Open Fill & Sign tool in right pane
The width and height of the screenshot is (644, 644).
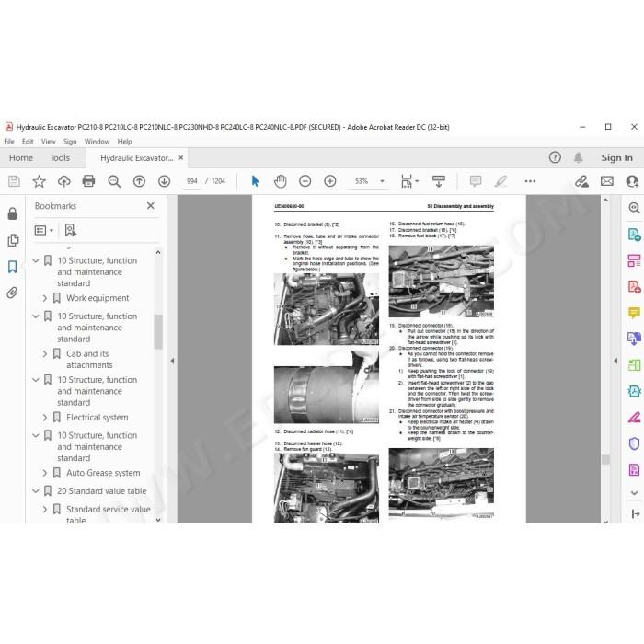tap(634, 418)
